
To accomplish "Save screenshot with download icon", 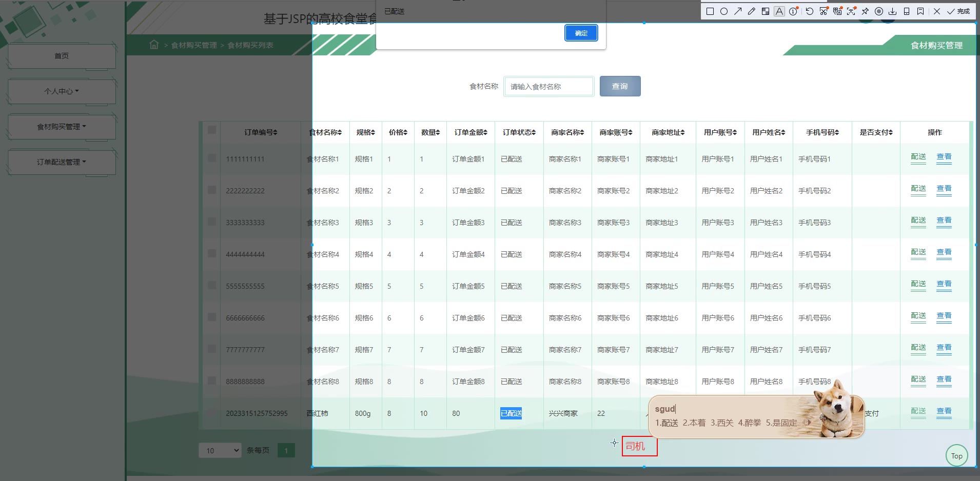I will click(893, 11).
